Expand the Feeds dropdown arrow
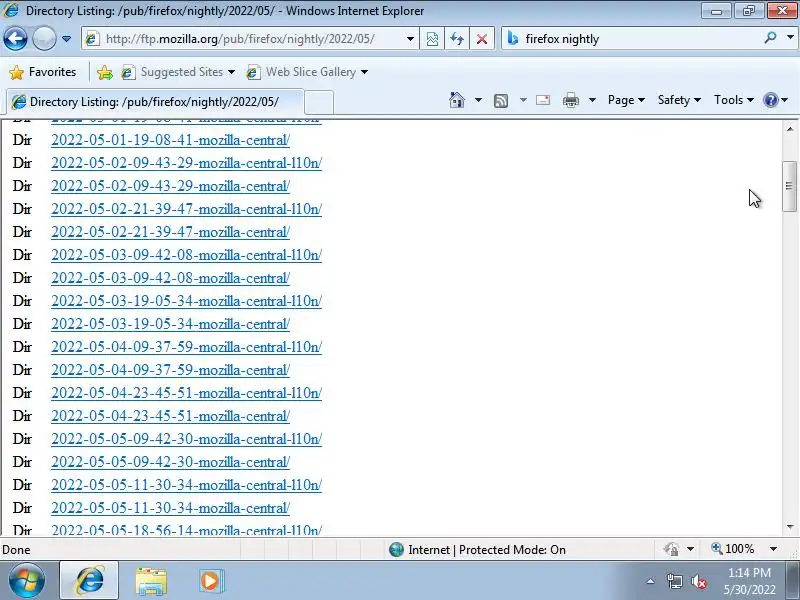Screen dimensions: 800x600 click(523, 100)
